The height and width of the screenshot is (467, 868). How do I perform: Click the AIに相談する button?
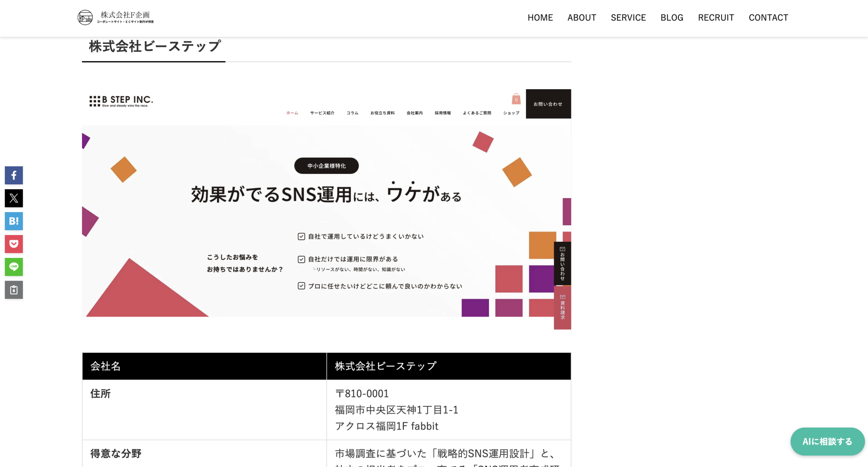(827, 441)
